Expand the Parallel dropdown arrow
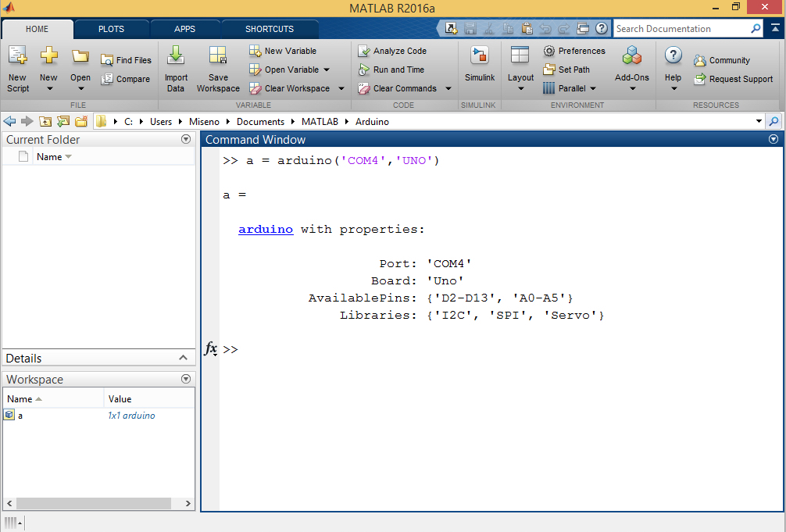Image resolution: width=786 pixels, height=532 pixels. coord(593,88)
